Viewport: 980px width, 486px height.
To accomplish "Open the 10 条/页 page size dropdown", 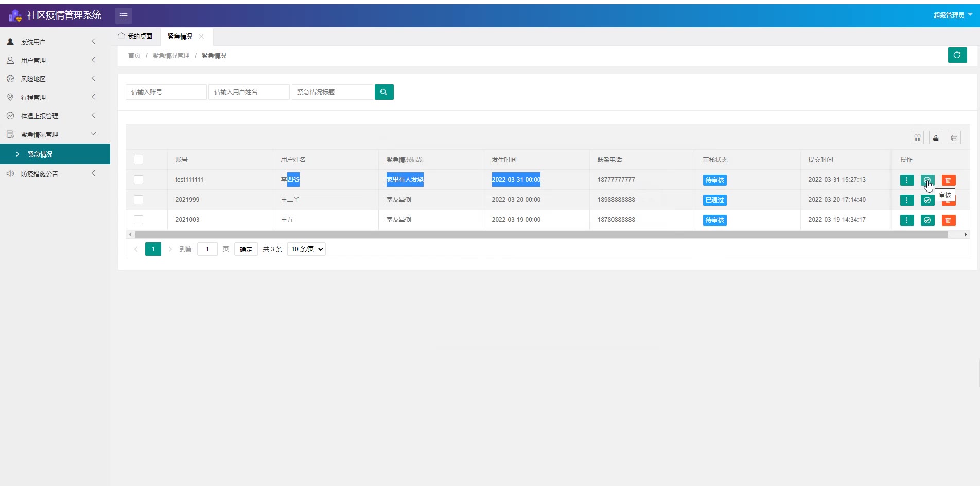I will pos(307,249).
